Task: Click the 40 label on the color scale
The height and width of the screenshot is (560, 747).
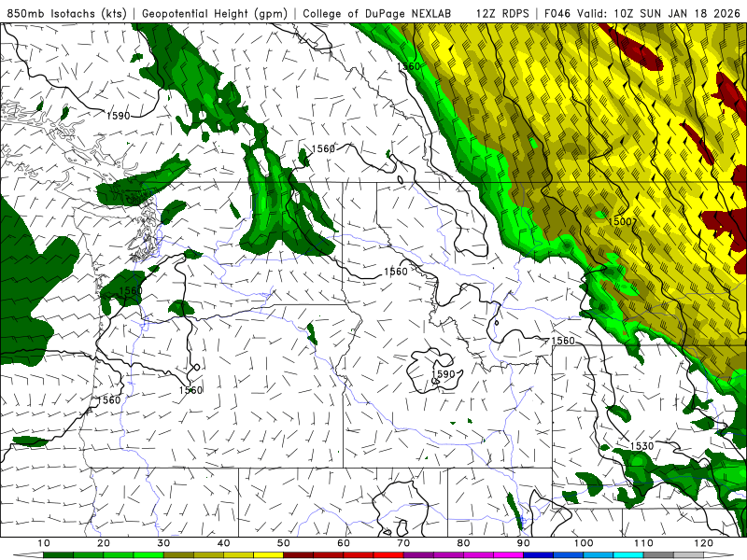Action: tap(223, 543)
